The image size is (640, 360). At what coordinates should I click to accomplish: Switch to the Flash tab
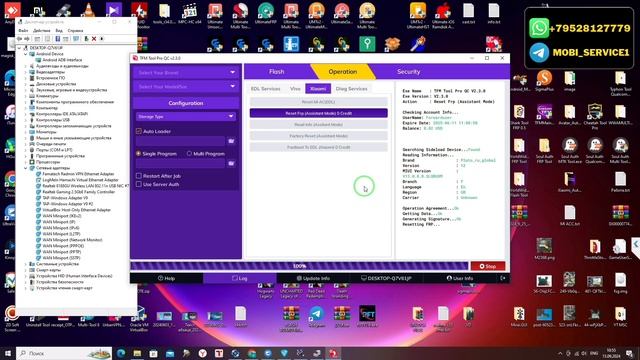pos(276,71)
